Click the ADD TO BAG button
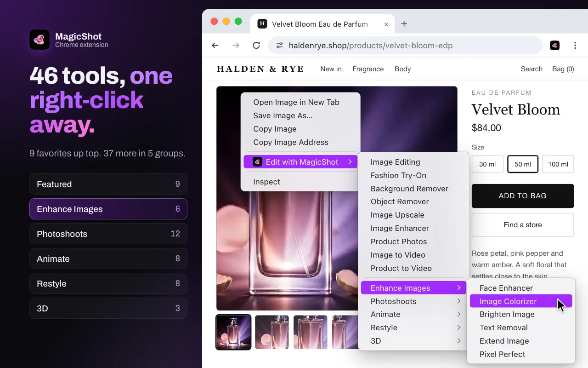Screen dimensions: 588x368 pos(523,196)
